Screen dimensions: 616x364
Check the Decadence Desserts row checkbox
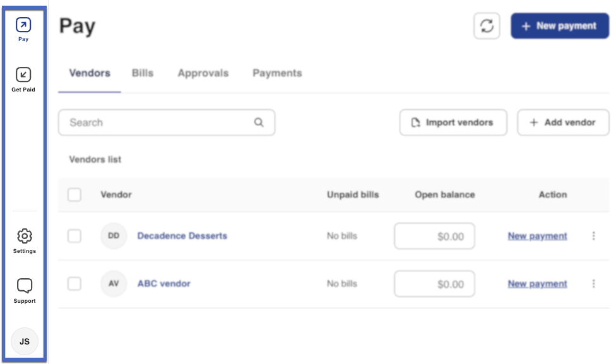[x=74, y=236]
